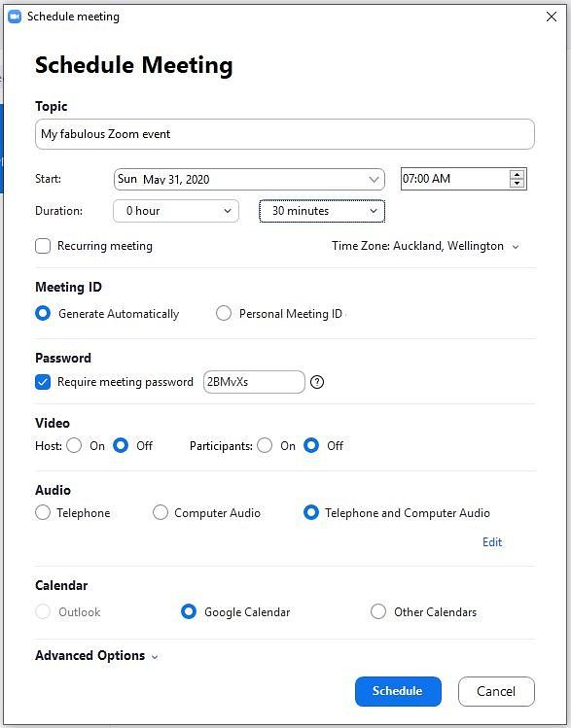Enable the Recurring meeting checkbox
This screenshot has height=728, width=571.
(x=43, y=246)
